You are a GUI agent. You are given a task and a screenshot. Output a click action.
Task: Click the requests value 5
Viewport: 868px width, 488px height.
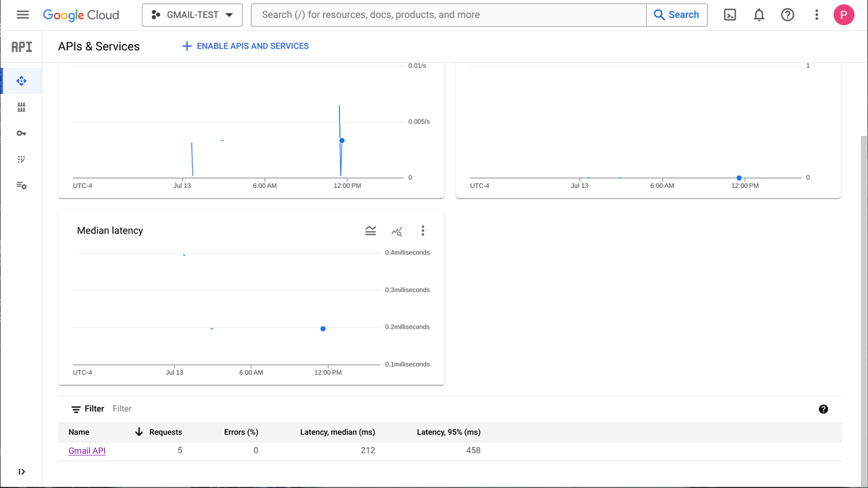[180, 450]
